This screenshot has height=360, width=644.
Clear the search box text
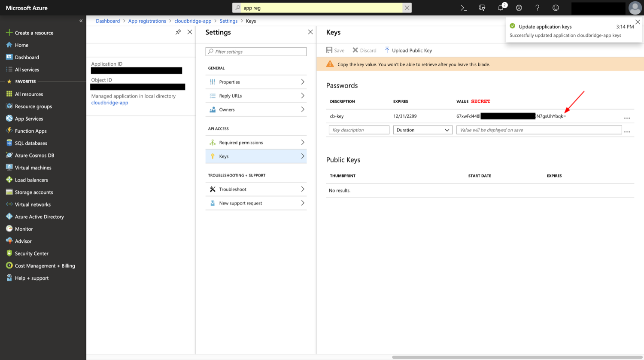[x=407, y=8]
